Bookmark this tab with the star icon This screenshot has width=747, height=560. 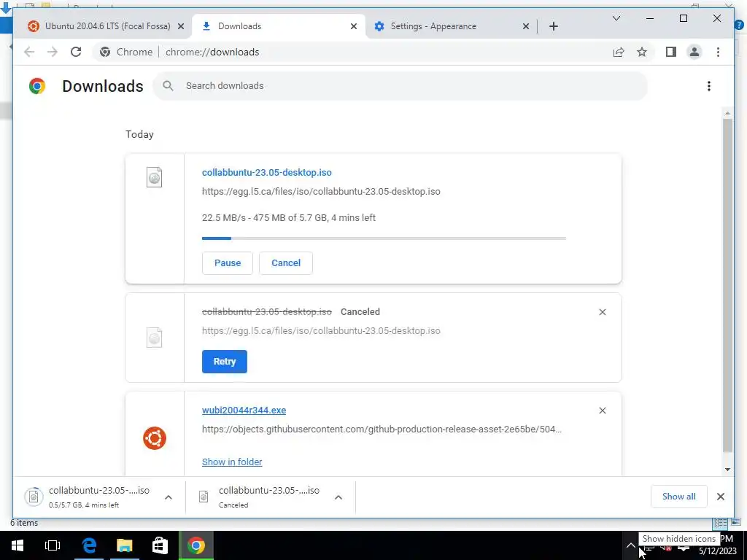pyautogui.click(x=642, y=52)
